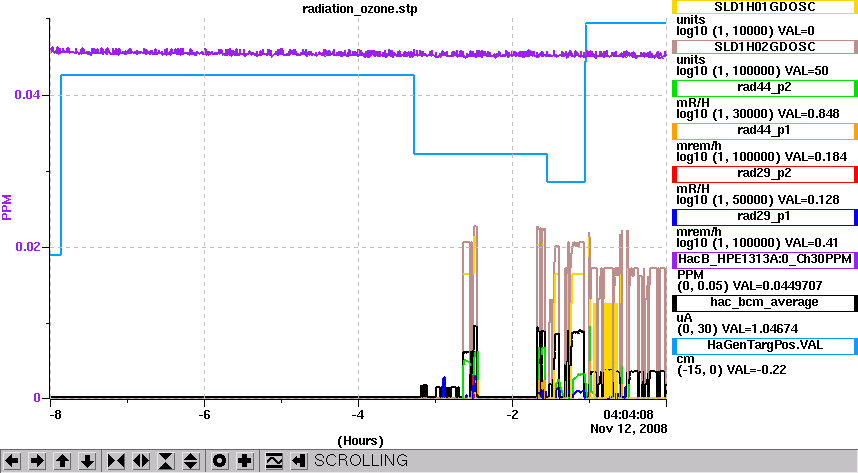The image size is (858, 473).
Task: Click the PPM Y-axis label
Action: pyautogui.click(x=7, y=207)
